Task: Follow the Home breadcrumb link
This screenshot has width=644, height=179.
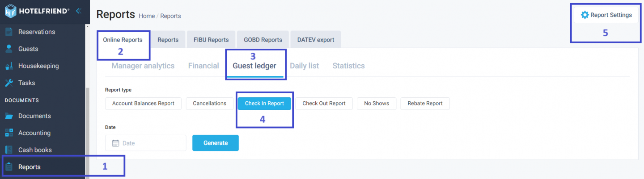Action: pos(147,16)
